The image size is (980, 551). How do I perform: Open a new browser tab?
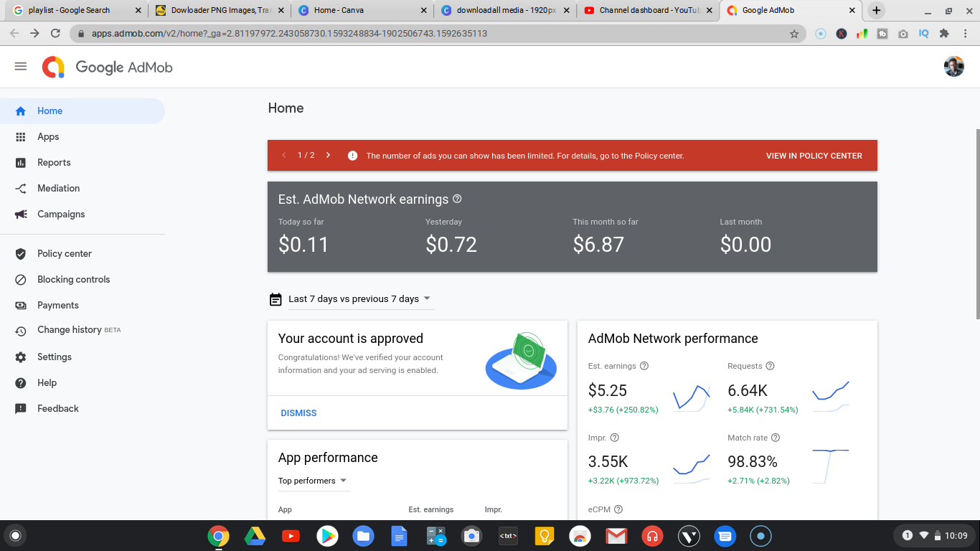pos(876,11)
